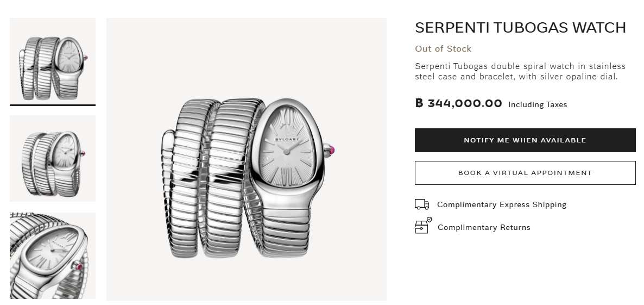Click the Serpenti Tubogas Watch title
The width and height of the screenshot is (644, 305).
click(x=520, y=28)
